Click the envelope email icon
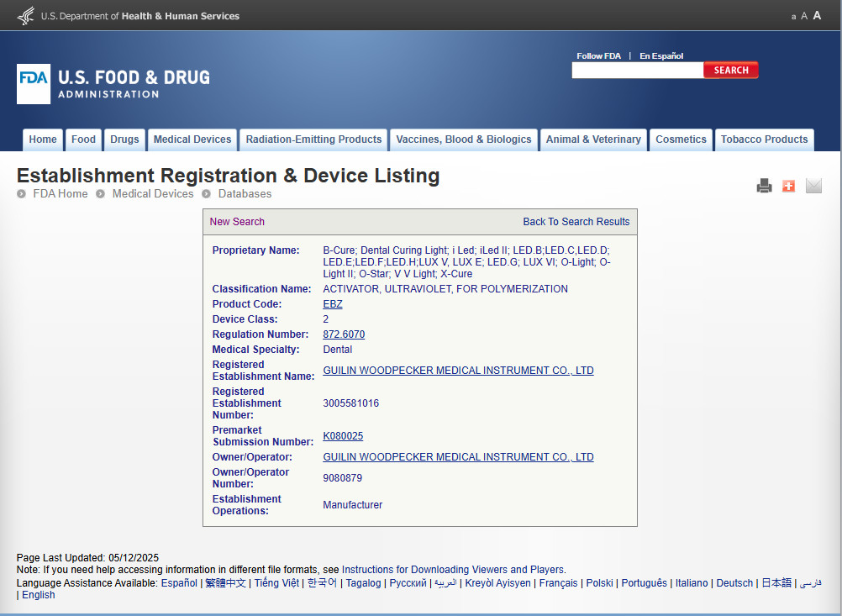Viewport: 842px width, 616px height. [x=813, y=186]
